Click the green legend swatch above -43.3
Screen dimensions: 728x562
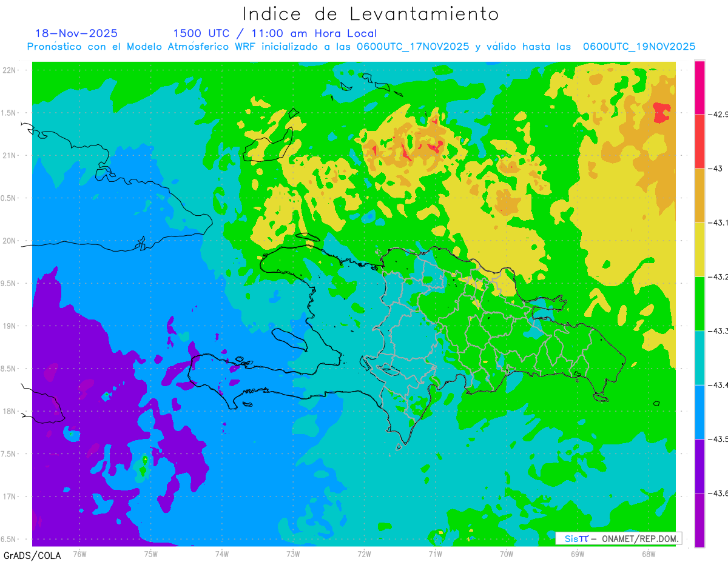pyautogui.click(x=699, y=303)
